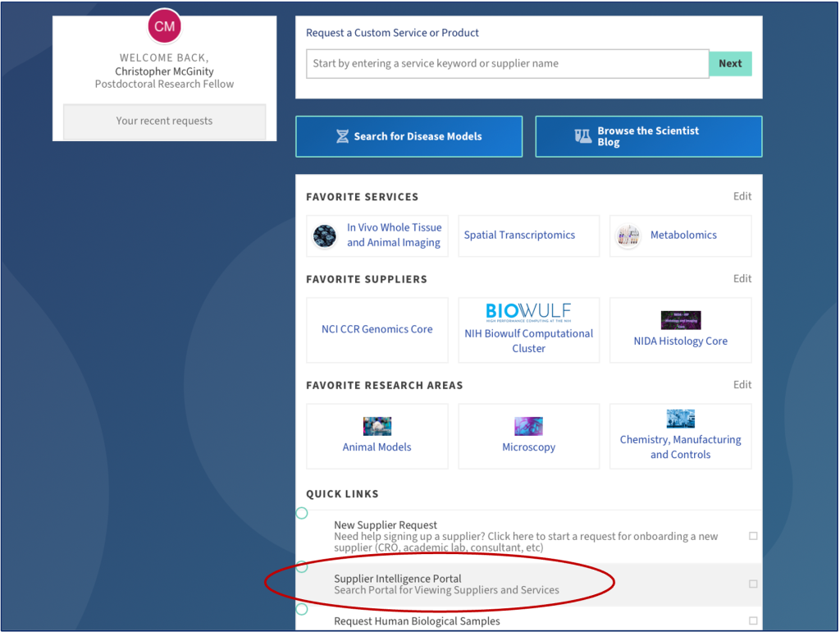Click the NIDA Histology Core image
The image size is (840, 632).
point(680,320)
